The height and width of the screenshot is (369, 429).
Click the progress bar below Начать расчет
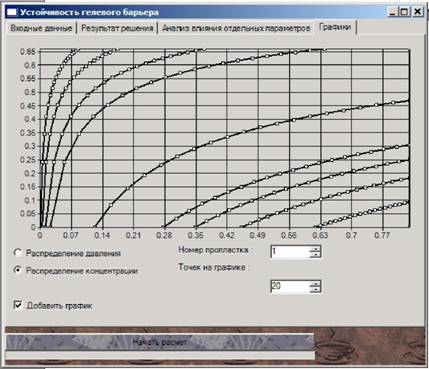tap(160, 355)
